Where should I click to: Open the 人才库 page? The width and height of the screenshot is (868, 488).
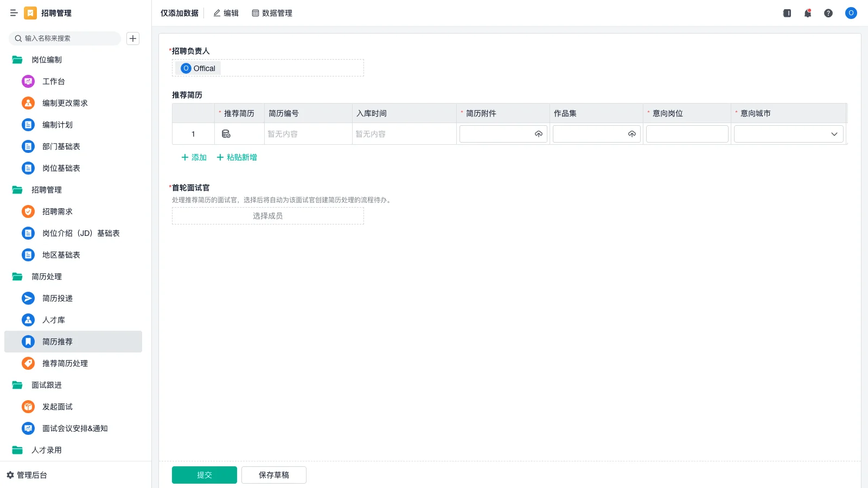tap(53, 320)
